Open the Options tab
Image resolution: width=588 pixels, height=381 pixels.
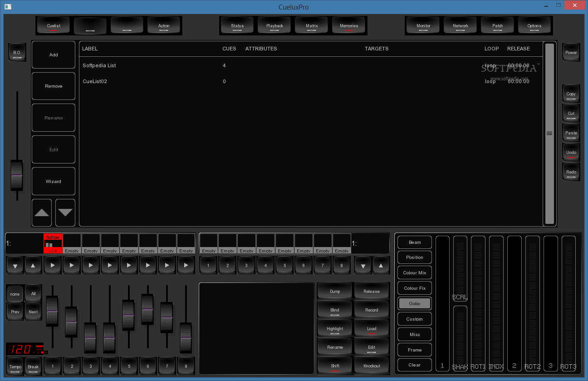coord(534,26)
